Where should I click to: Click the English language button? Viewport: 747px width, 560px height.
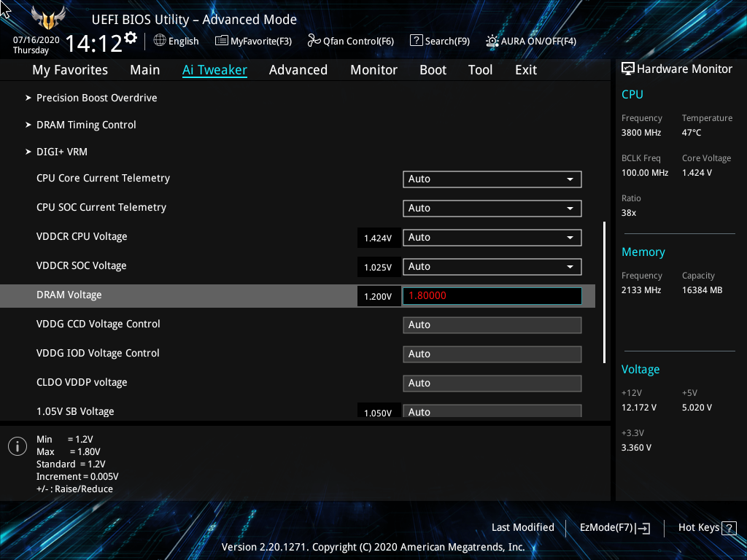point(183,41)
